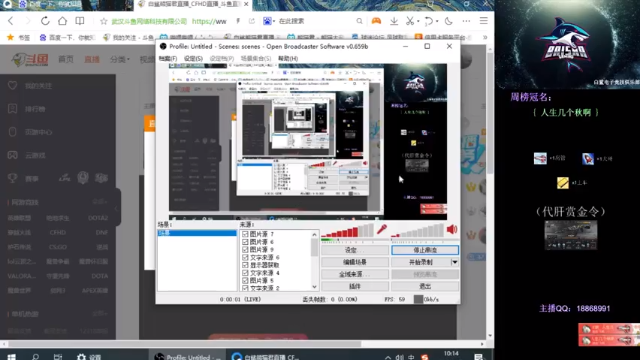Open Windows taskbar search icon
Image resolution: width=640 pixels, height=360 pixels.
35,357
